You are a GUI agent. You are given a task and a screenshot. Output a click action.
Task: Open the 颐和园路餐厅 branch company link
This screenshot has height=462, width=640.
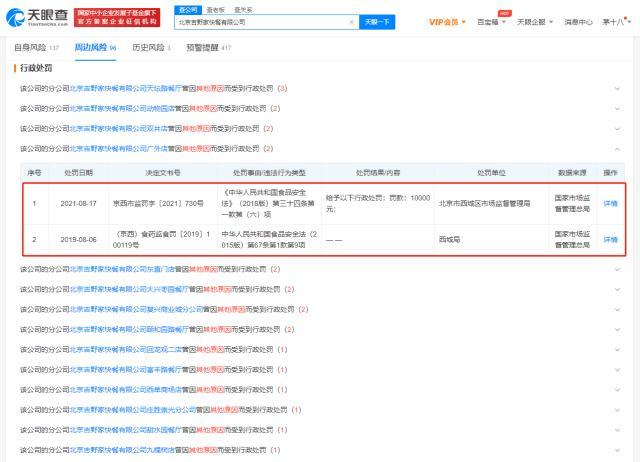[129, 329]
